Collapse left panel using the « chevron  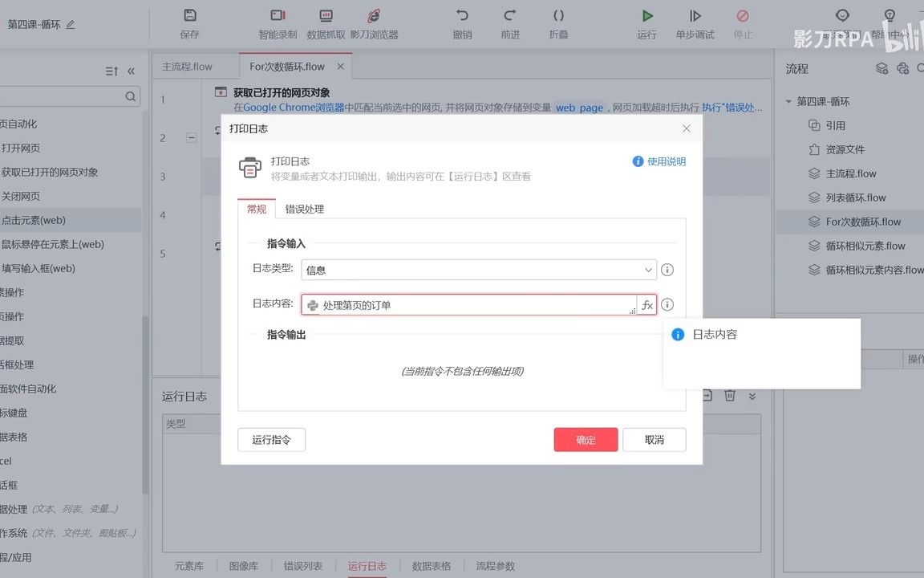tap(131, 71)
